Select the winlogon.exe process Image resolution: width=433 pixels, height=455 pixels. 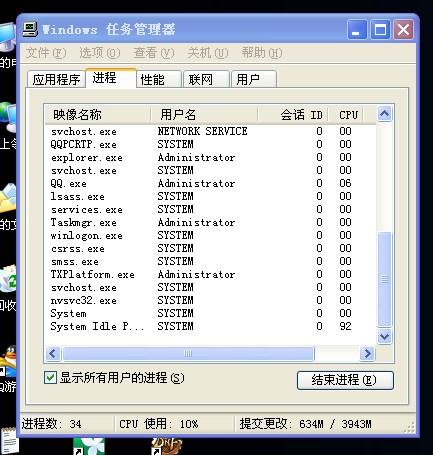pos(211,235)
